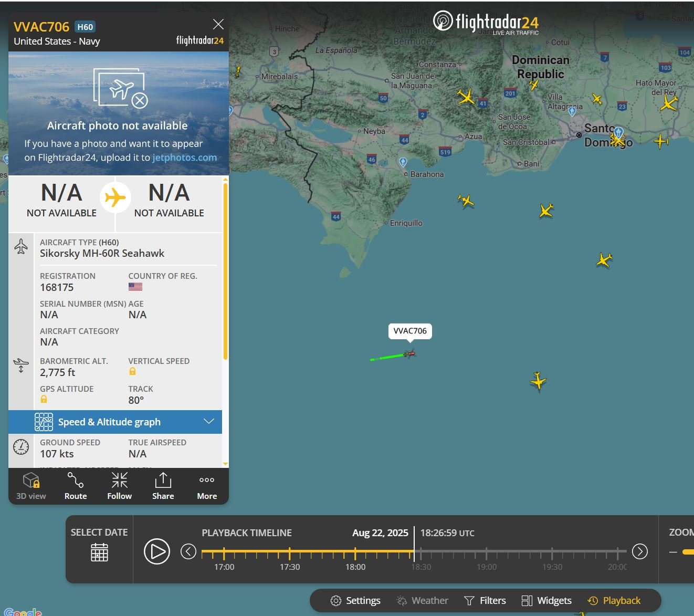The height and width of the screenshot is (616, 694).
Task: Step the timeline forward with right arrow
Action: [639, 551]
